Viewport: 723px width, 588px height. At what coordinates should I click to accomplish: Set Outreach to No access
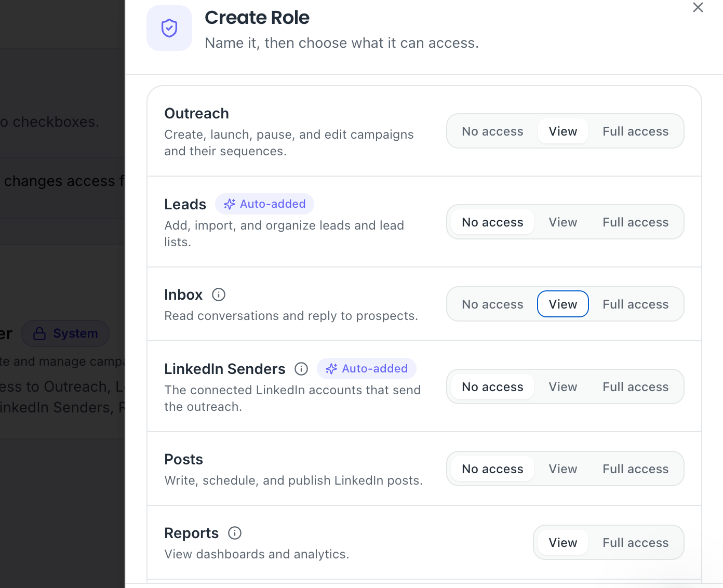coord(492,131)
